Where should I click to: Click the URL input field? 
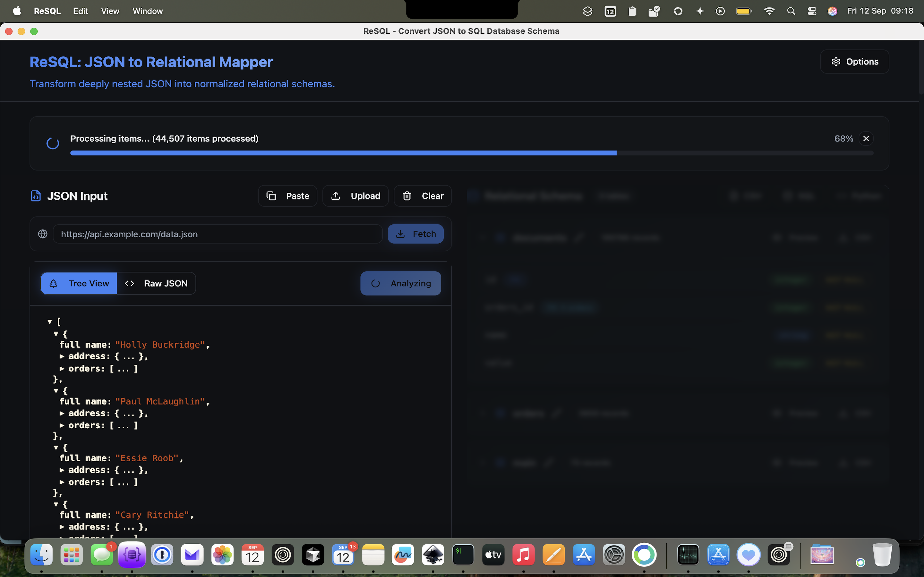coord(217,234)
